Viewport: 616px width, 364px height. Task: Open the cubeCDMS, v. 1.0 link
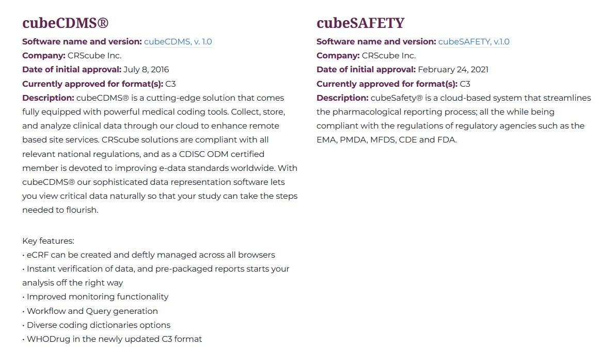[x=178, y=42]
